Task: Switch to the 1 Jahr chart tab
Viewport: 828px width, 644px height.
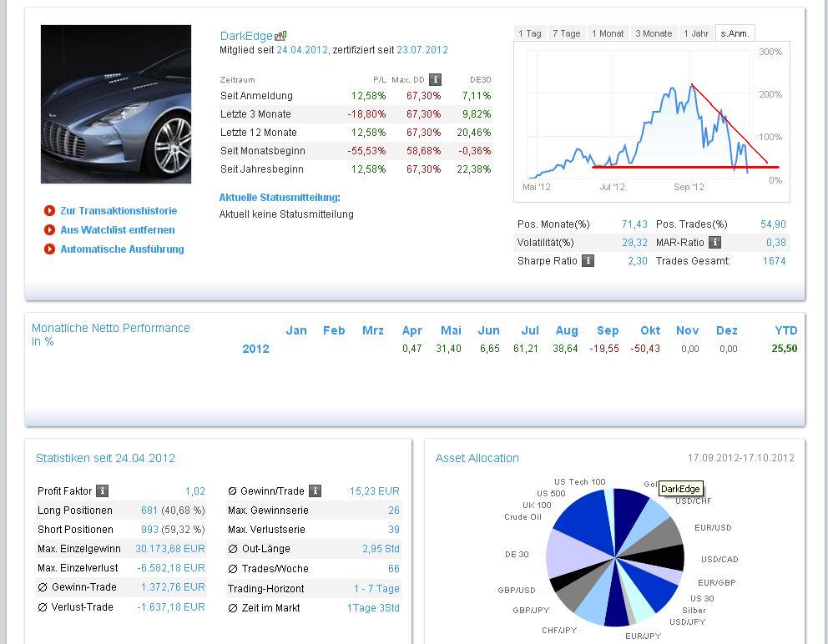Action: point(695,33)
